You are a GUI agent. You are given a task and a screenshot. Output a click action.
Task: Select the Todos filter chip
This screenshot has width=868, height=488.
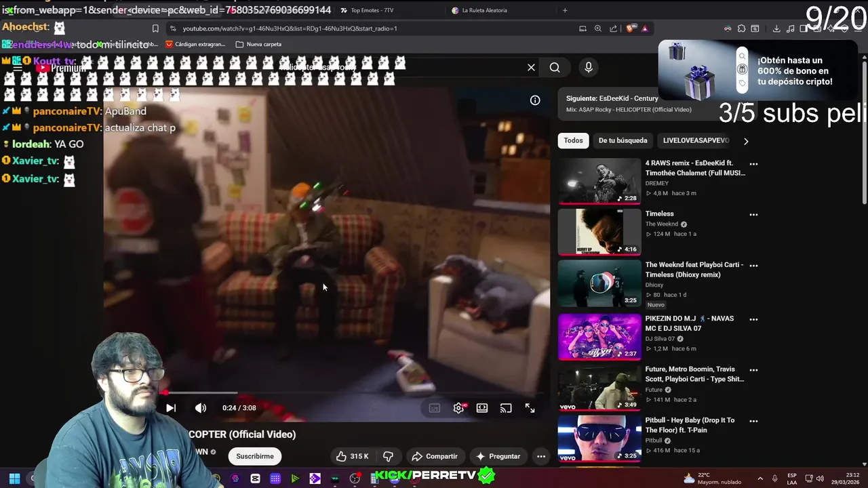coord(573,140)
